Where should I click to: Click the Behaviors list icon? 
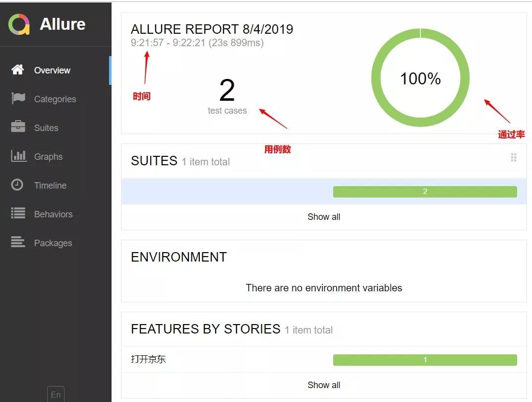tap(18, 213)
